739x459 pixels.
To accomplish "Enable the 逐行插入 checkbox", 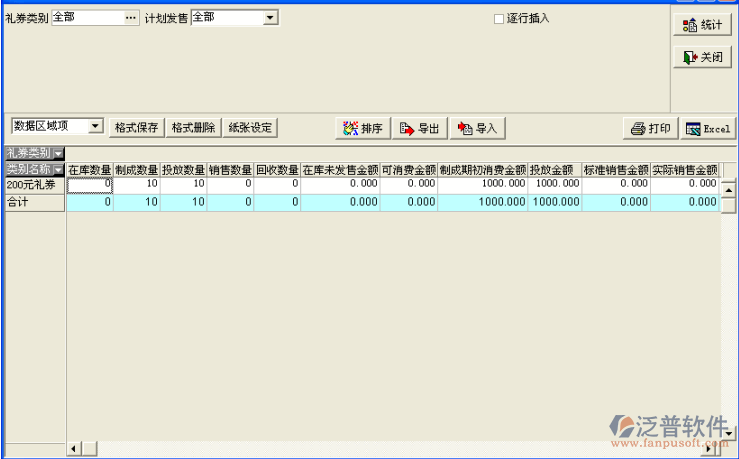I will 500,18.
